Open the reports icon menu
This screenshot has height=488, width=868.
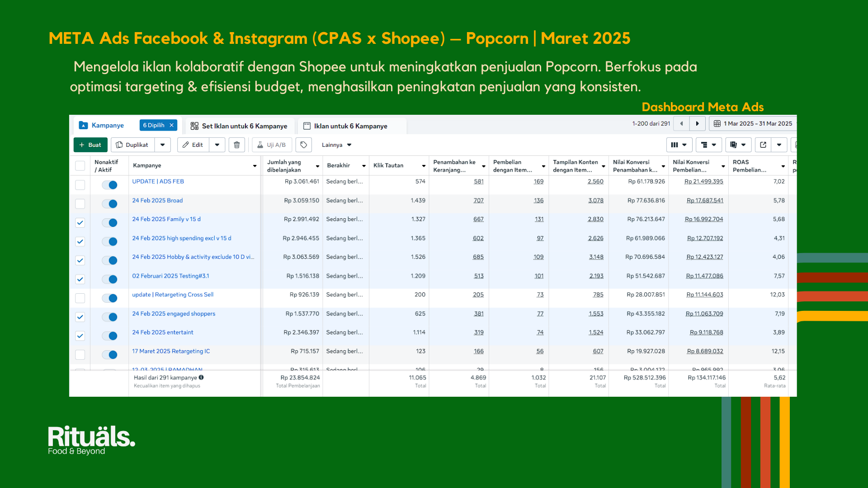pos(738,145)
